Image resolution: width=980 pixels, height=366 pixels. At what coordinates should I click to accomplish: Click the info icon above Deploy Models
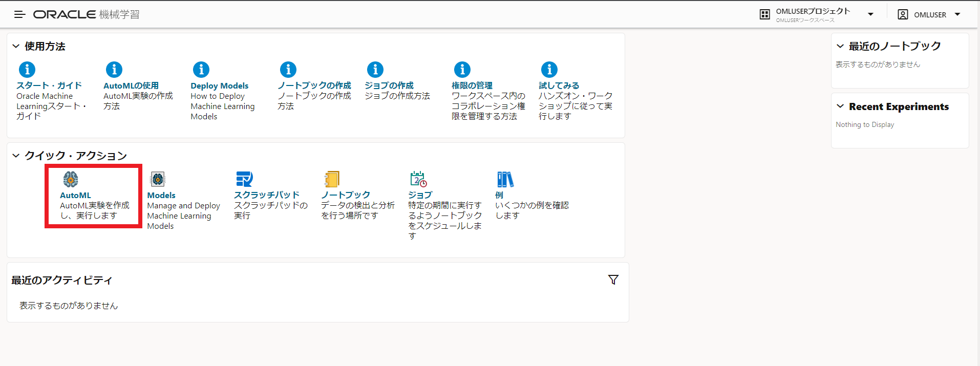[x=201, y=69]
